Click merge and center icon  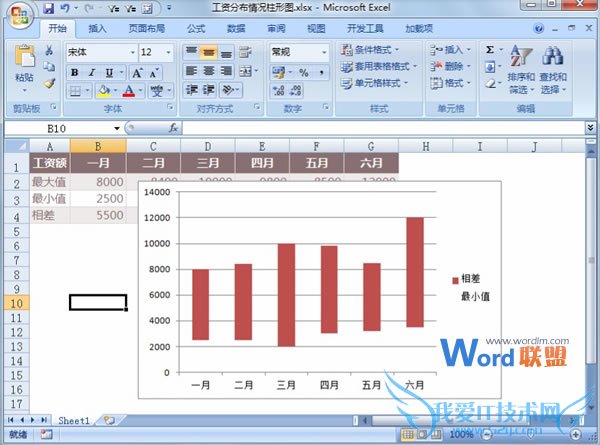point(246,71)
